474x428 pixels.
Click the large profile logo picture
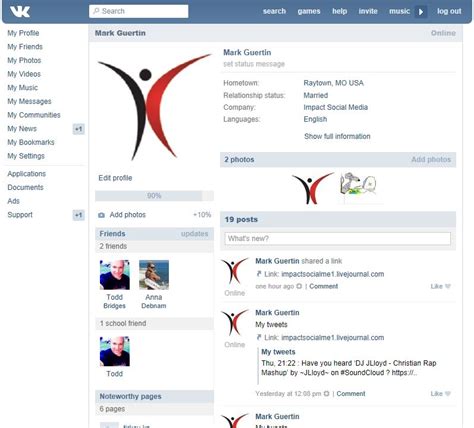(154, 107)
